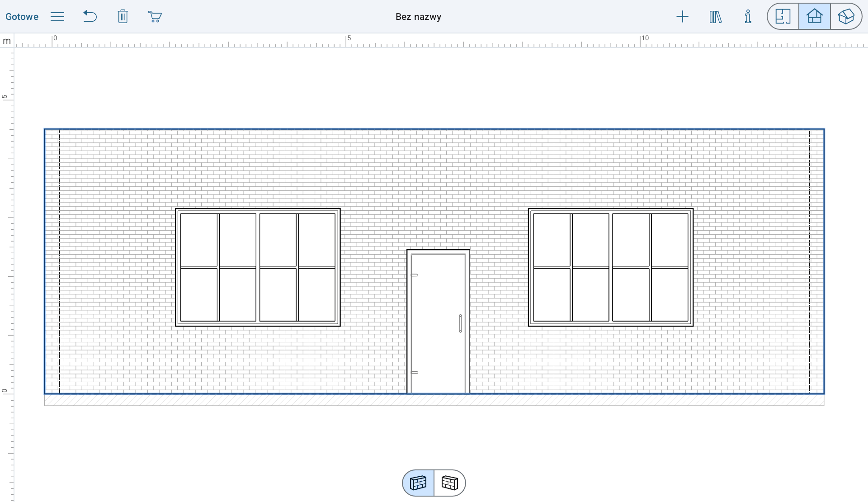This screenshot has height=502, width=868.
Task: Select the right eight-pane window
Action: click(x=611, y=267)
